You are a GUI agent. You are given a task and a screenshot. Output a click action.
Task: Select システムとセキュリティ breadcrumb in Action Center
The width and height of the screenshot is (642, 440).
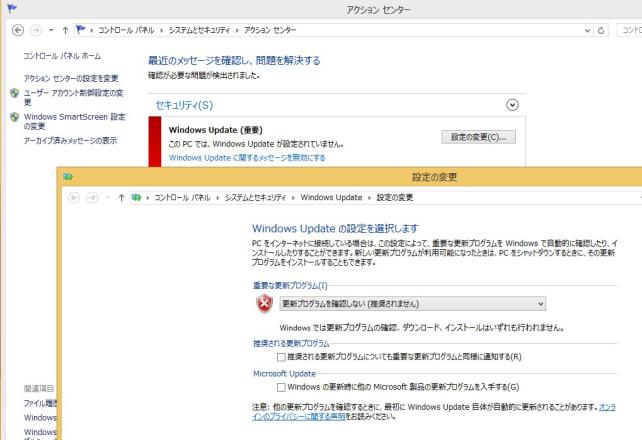pyautogui.click(x=199, y=30)
